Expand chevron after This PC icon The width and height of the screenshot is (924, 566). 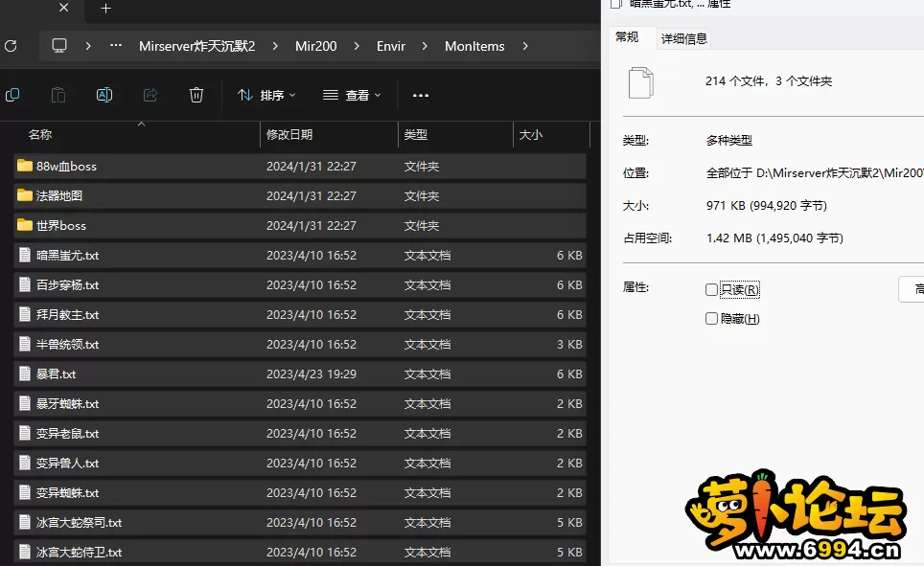click(88, 46)
